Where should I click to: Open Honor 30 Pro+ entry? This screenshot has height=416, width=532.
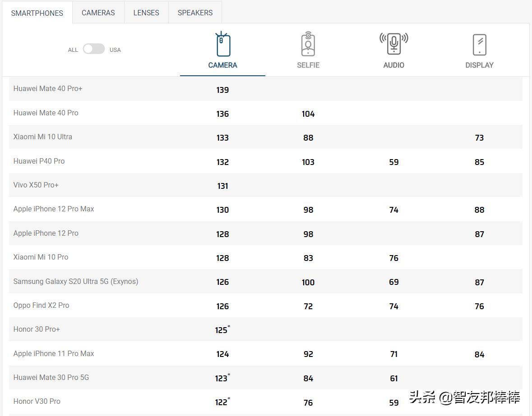click(x=37, y=329)
